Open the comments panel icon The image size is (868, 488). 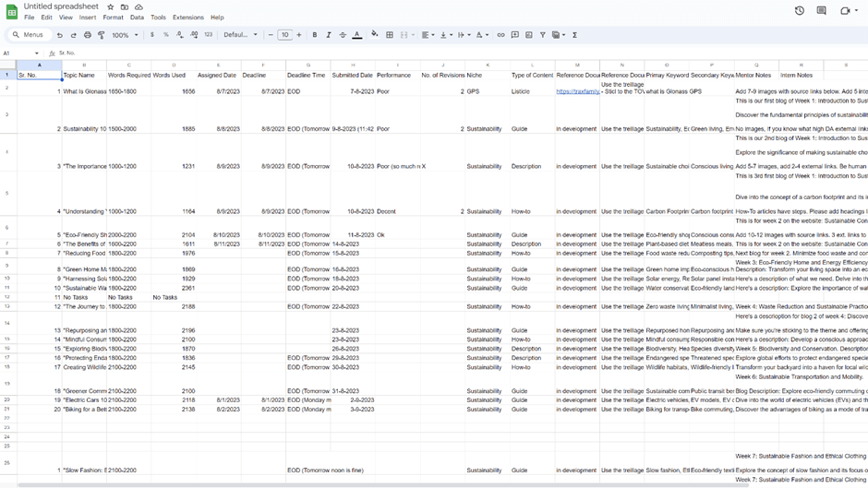coord(822,10)
